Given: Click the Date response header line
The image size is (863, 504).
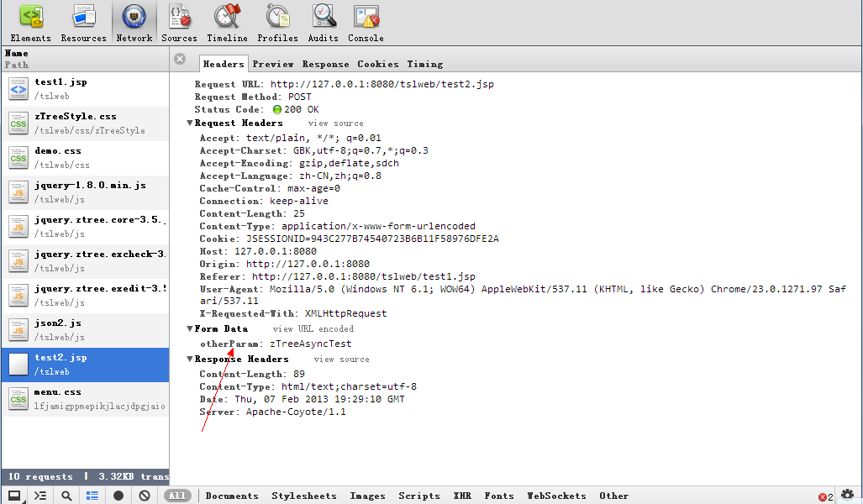Looking at the screenshot, I should click(x=302, y=400).
